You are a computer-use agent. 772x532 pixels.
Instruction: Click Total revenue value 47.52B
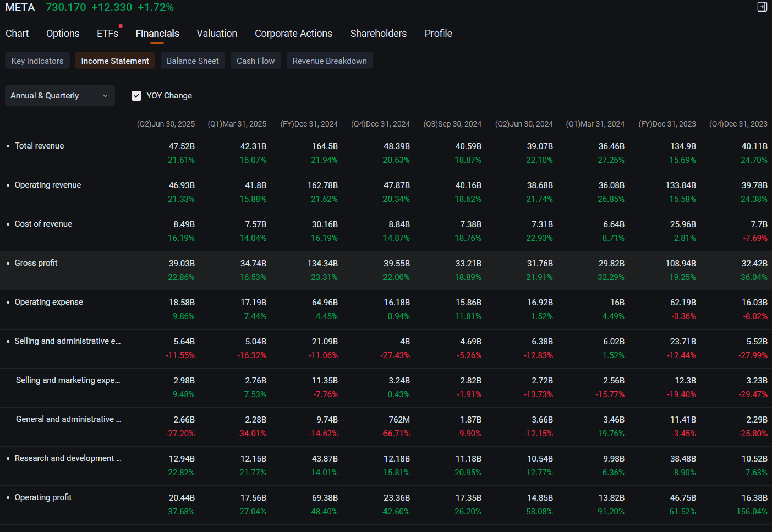click(182, 146)
